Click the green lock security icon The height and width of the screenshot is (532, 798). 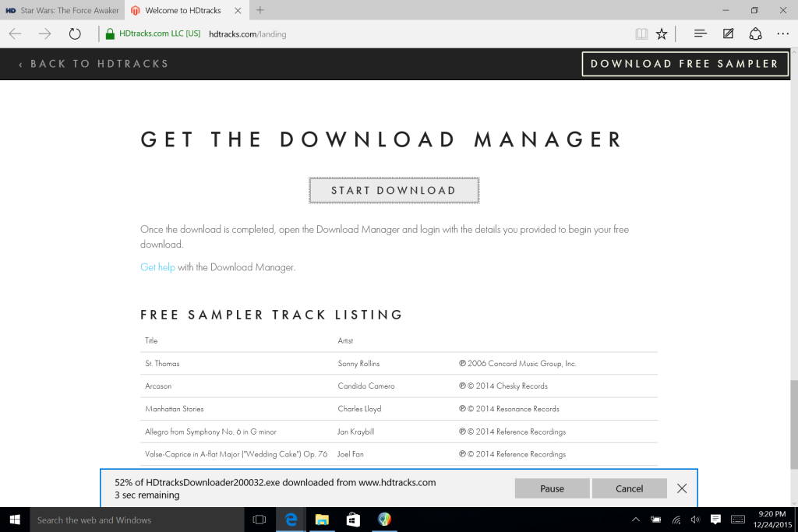[110, 33]
